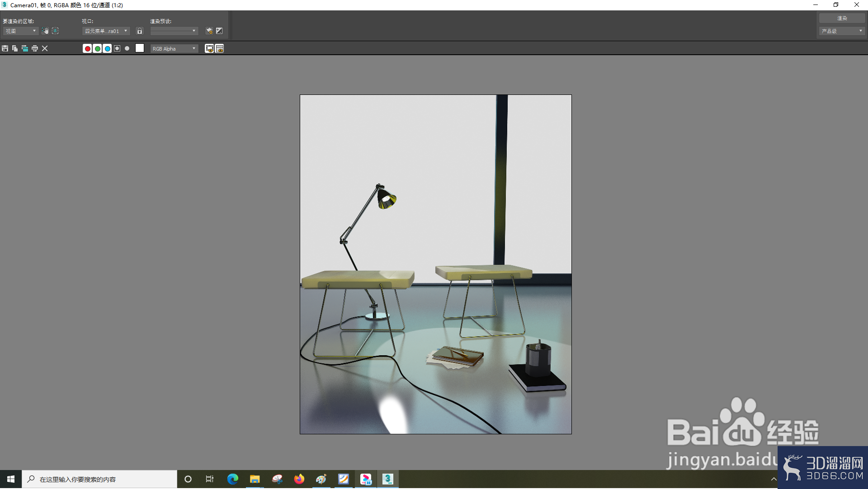
Task: Toggle the red channel display
Action: coord(87,49)
